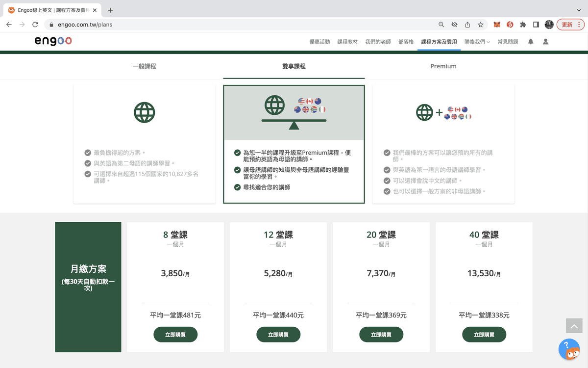Click the back-to-top arrow button
This screenshot has width=588, height=368.
tap(574, 326)
